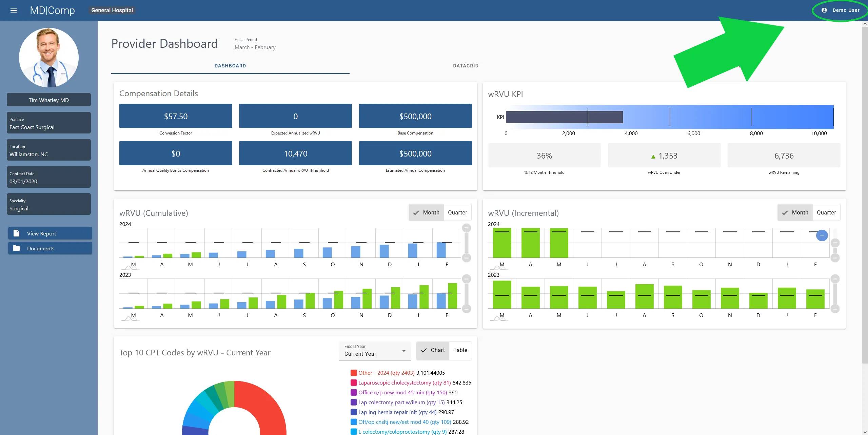The width and height of the screenshot is (868, 435).
Task: Click the Laparoscopic cholecystectomy legend entry
Action: 404,382
